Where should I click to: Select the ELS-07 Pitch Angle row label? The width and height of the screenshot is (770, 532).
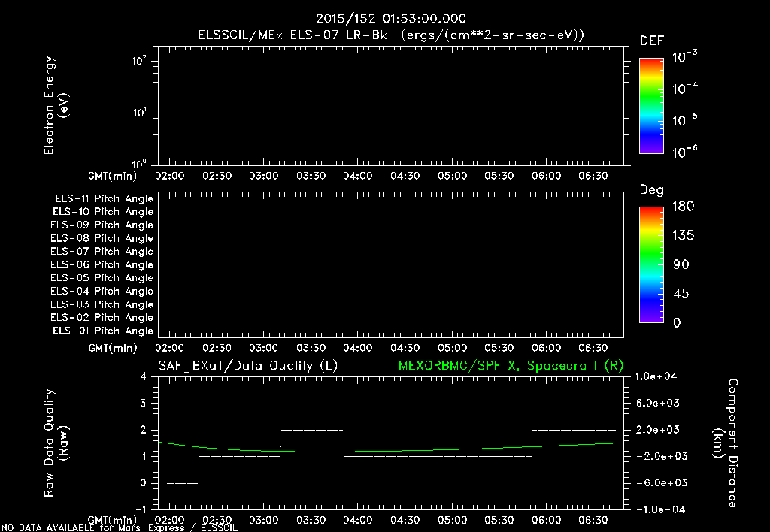(102, 251)
